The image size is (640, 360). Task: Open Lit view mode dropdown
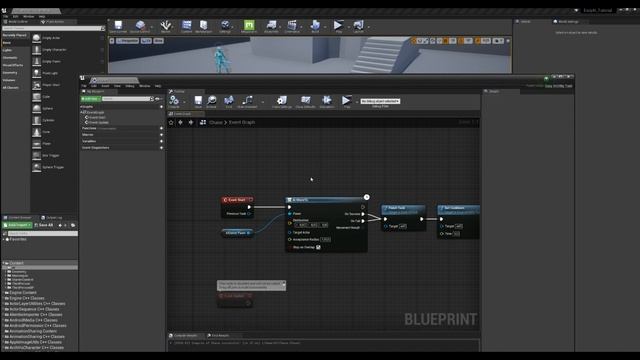(146, 41)
